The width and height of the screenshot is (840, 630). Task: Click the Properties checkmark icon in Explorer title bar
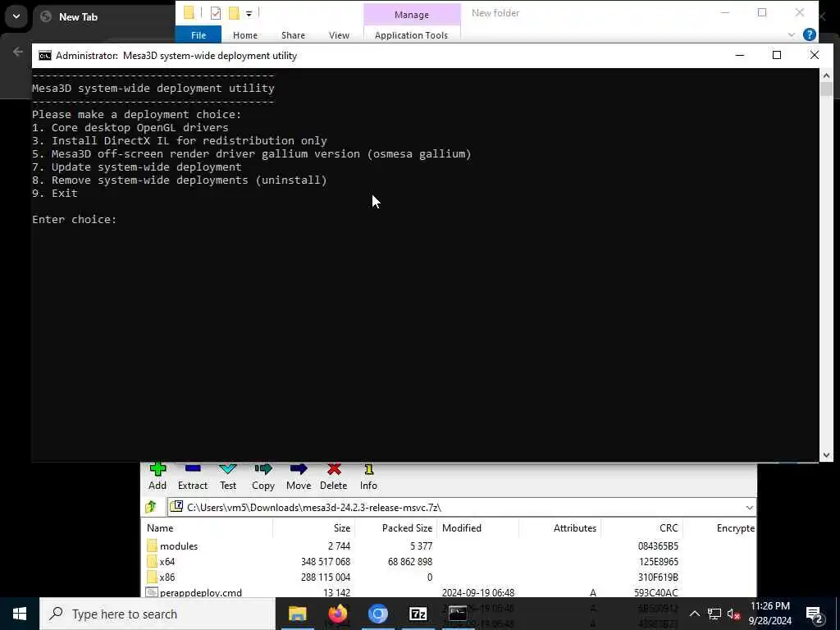(216, 13)
